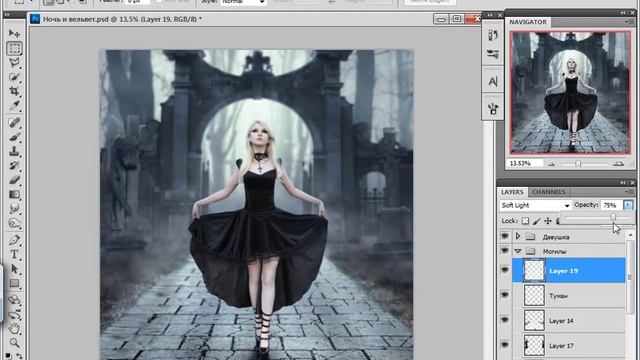
Task: Hide the Девушка layer group
Action: (505, 236)
